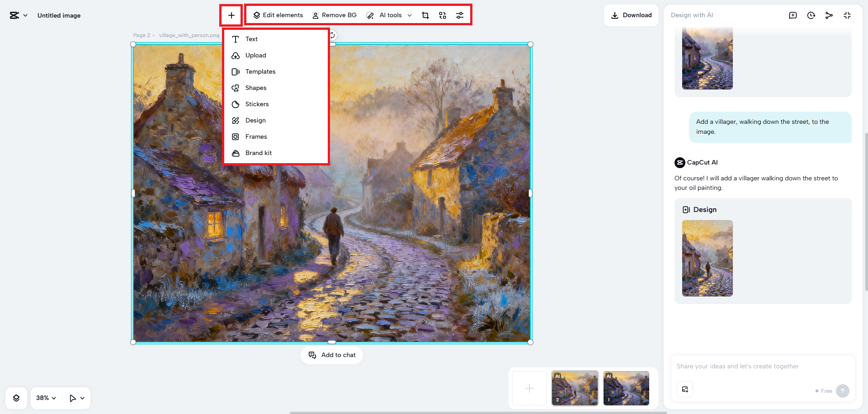
Task: Open the Adjust sliders icon
Action: (459, 15)
